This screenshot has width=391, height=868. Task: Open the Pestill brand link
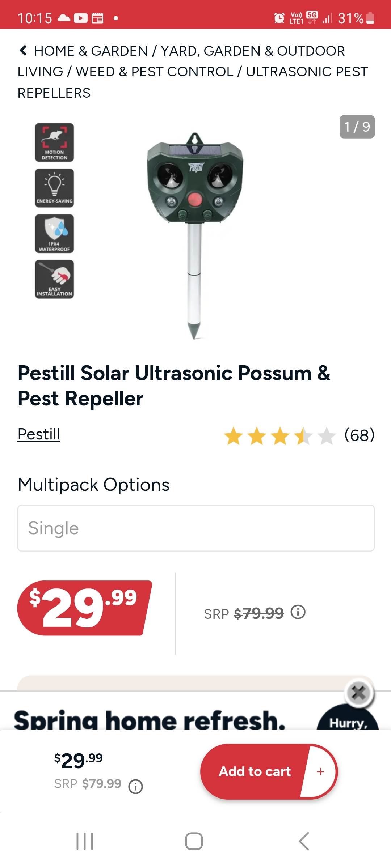point(39,434)
